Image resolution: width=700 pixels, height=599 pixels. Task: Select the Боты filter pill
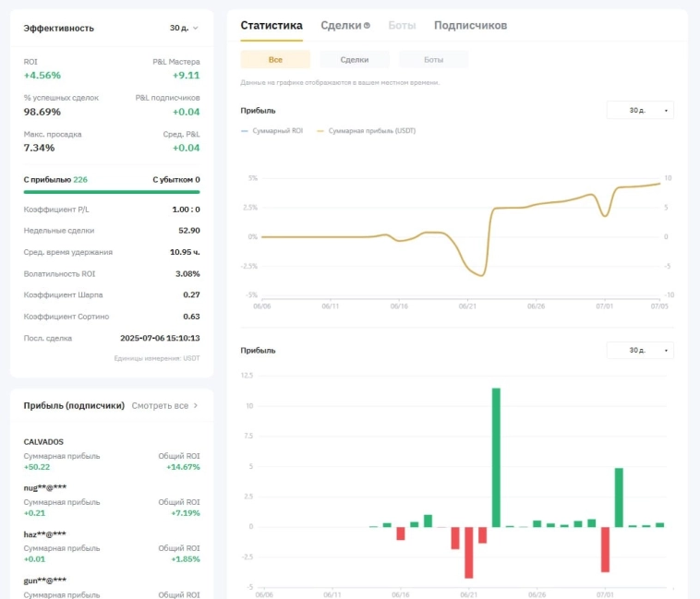click(x=433, y=59)
